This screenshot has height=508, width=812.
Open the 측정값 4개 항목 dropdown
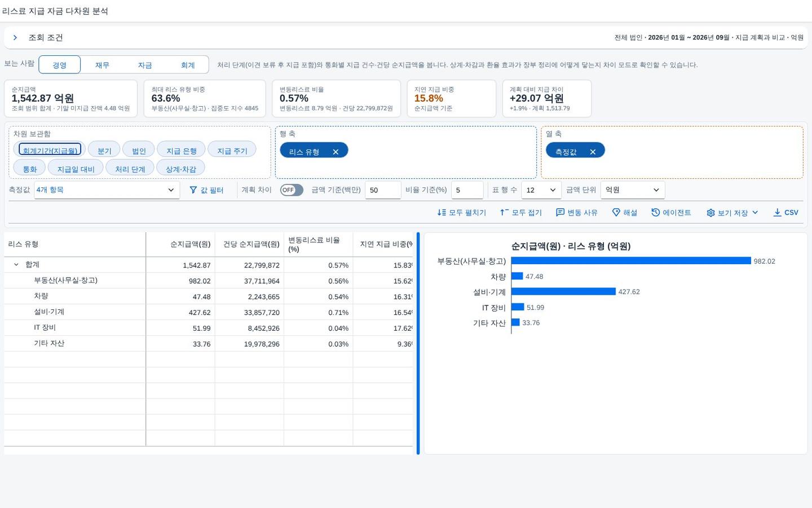[x=107, y=190]
